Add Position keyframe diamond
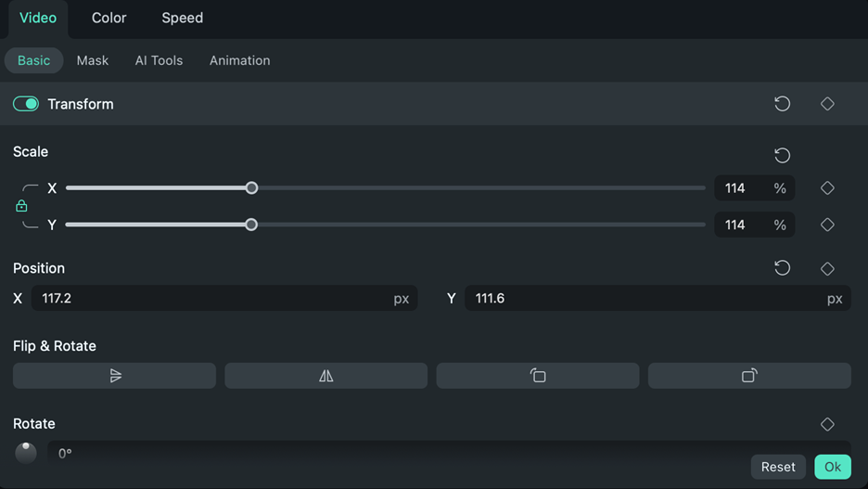The height and width of the screenshot is (489, 868). [827, 268]
